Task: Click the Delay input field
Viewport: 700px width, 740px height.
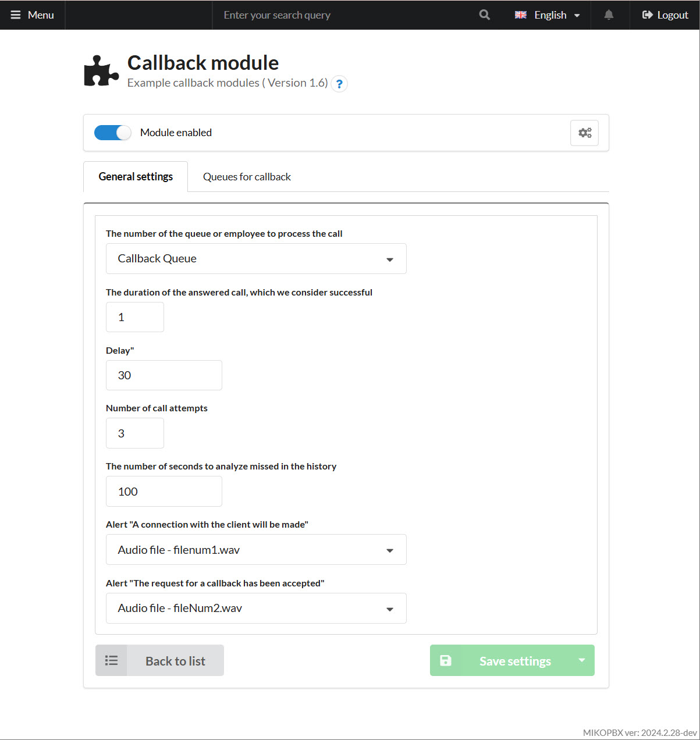Action: click(164, 375)
